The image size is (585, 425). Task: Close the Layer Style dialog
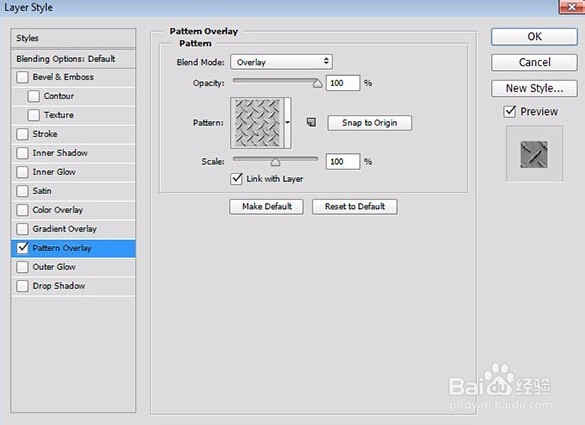pos(572,7)
